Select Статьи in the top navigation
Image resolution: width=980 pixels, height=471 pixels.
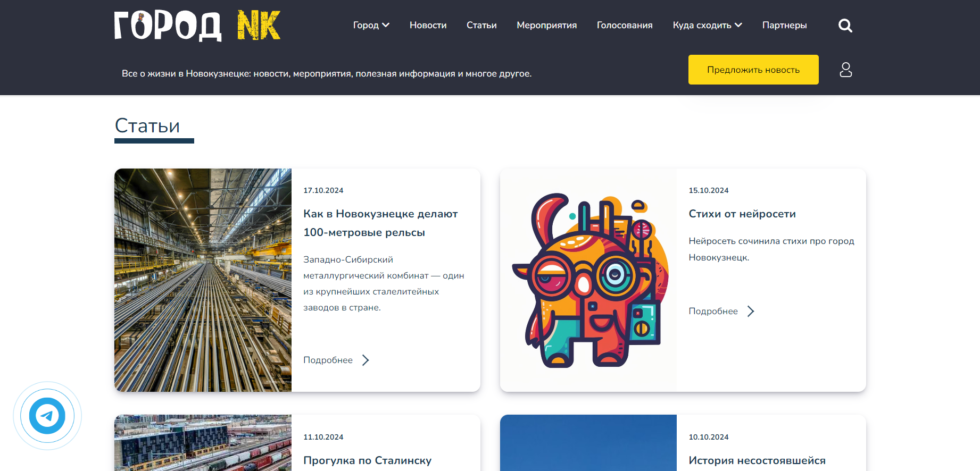click(481, 25)
